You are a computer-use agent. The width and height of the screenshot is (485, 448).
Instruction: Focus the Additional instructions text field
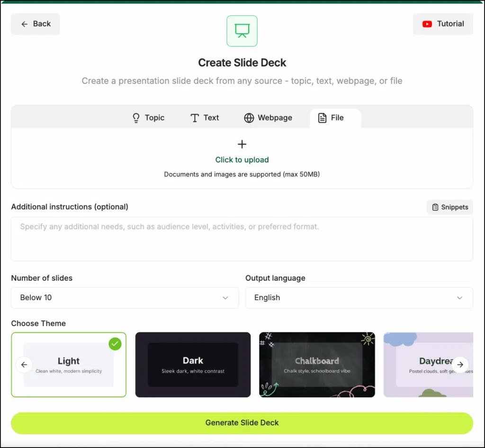tap(242, 239)
